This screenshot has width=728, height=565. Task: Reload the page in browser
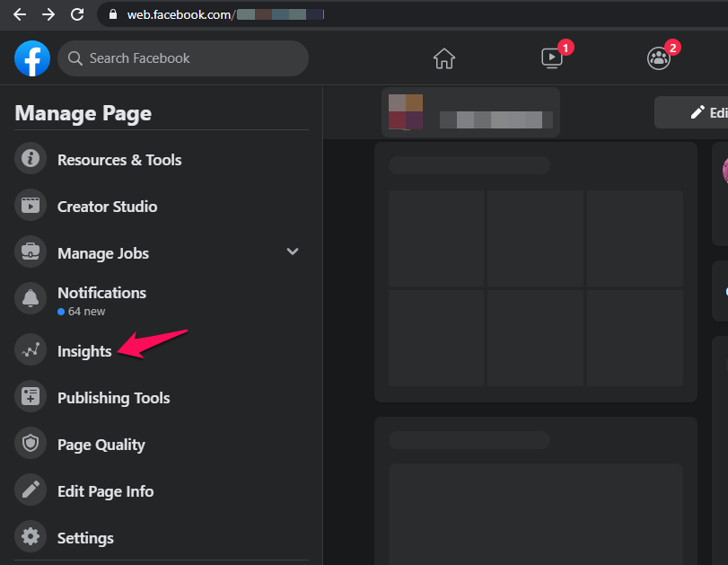(x=77, y=14)
